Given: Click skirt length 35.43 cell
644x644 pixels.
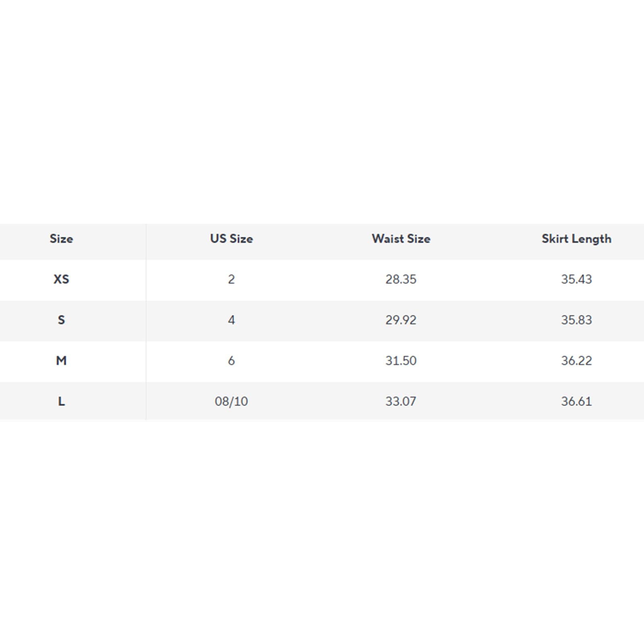Looking at the screenshot, I should pyautogui.click(x=576, y=279).
